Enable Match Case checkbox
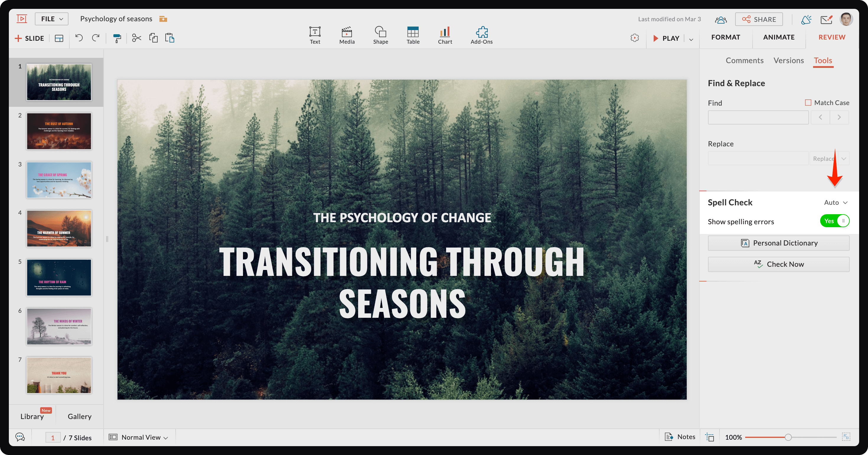This screenshot has height=455, width=868. [x=808, y=103]
